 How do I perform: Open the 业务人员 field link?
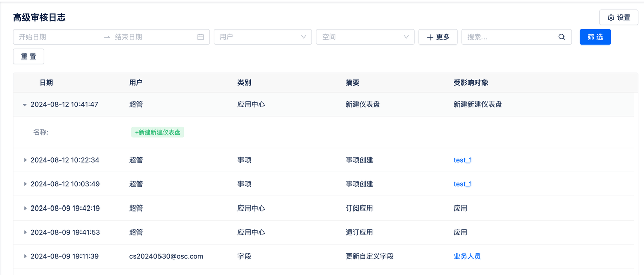(467, 256)
